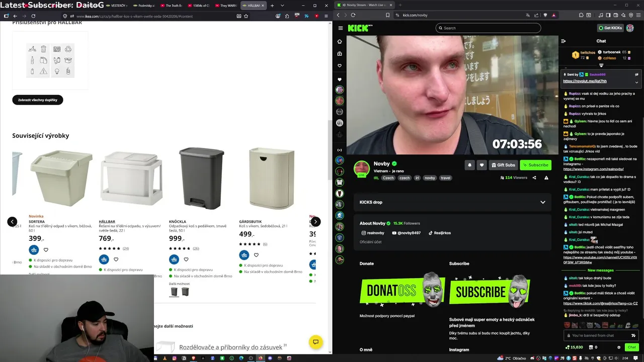Favorite the KNÖCKLA product
This screenshot has width=644, height=362.
(x=186, y=259)
